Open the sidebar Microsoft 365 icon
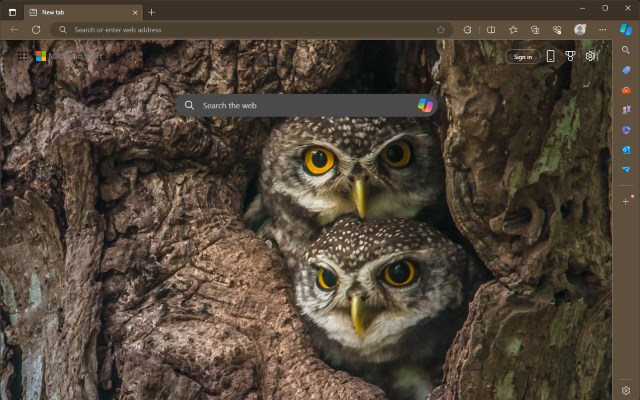This screenshot has width=640, height=400. click(626, 130)
